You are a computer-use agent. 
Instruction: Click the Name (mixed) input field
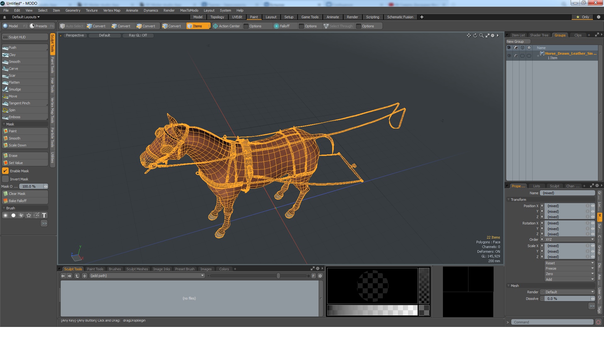click(567, 193)
